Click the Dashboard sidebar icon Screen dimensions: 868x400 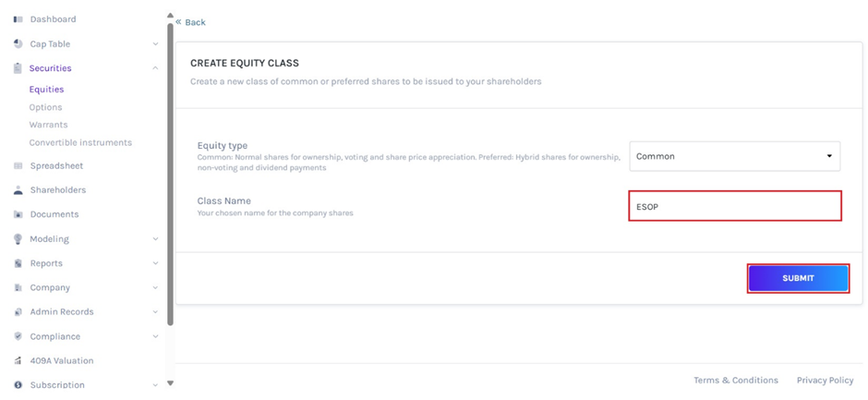coord(18,19)
